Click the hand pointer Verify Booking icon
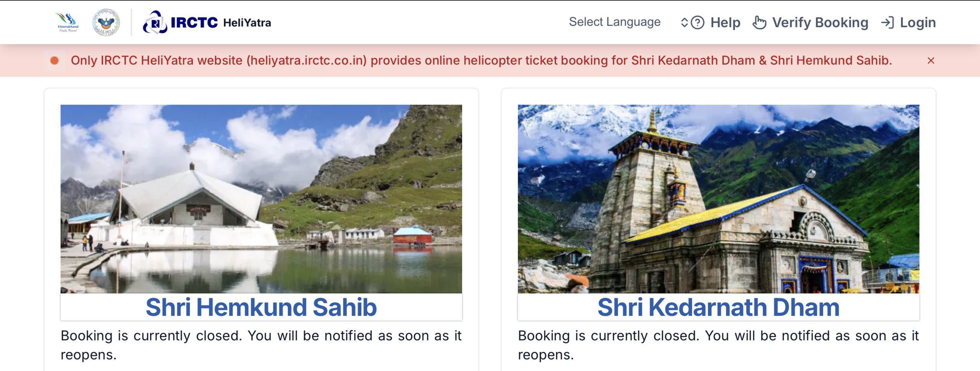 pos(759,23)
